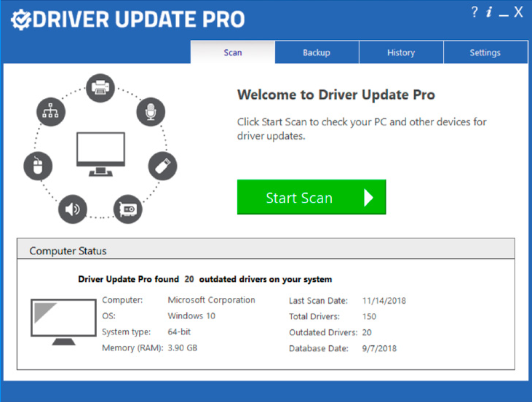The width and height of the screenshot is (532, 402).
Task: Open the info 'i' icon
Action: [489, 12]
